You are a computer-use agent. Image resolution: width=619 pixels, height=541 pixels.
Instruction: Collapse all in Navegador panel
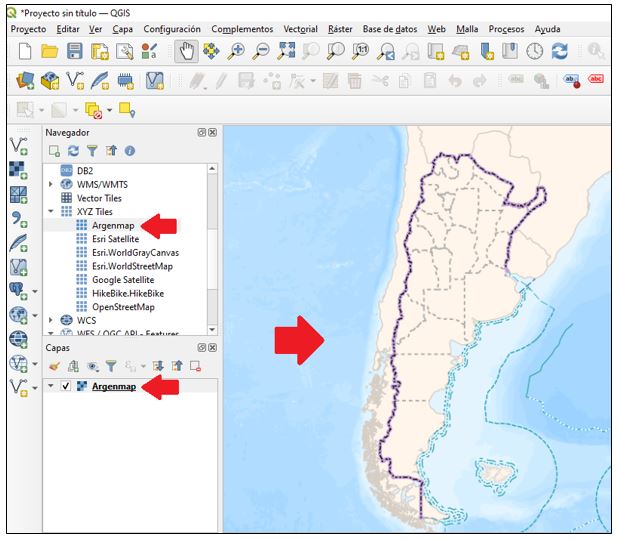(x=111, y=151)
